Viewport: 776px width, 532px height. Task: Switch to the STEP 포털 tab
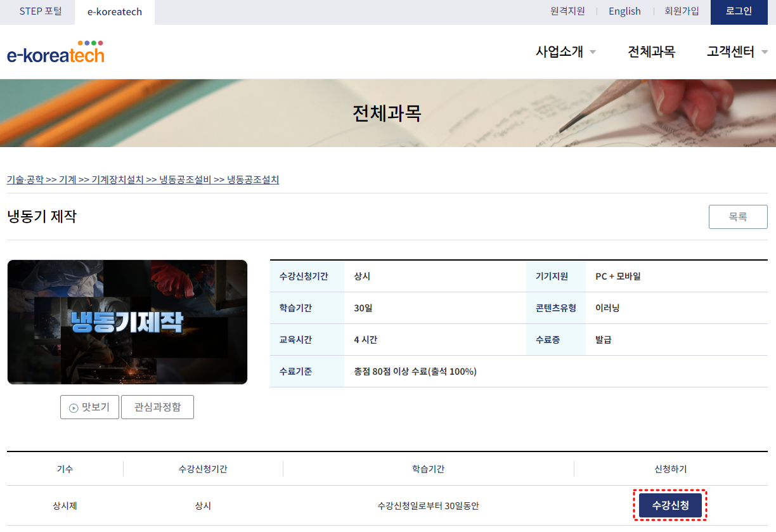tap(41, 11)
